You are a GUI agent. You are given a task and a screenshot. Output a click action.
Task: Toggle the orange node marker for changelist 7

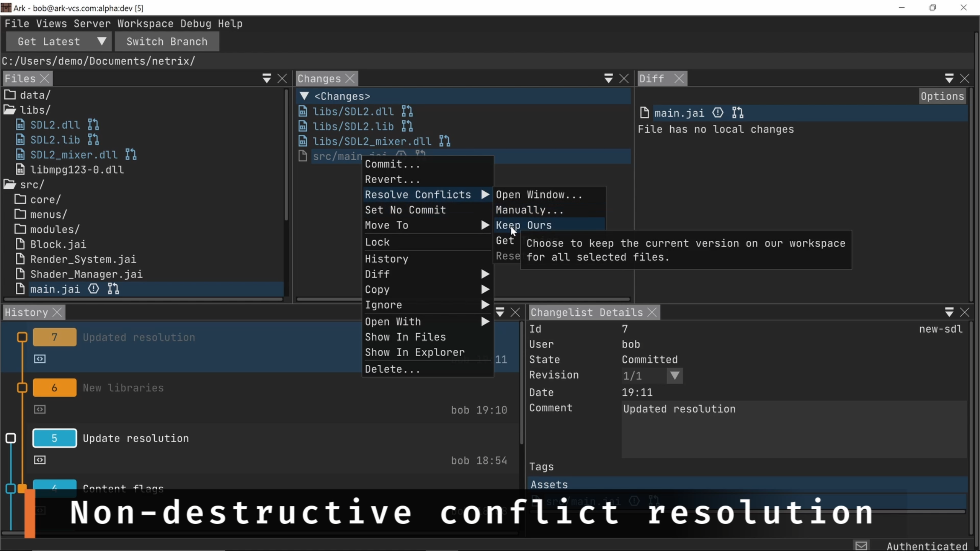pyautogui.click(x=22, y=337)
